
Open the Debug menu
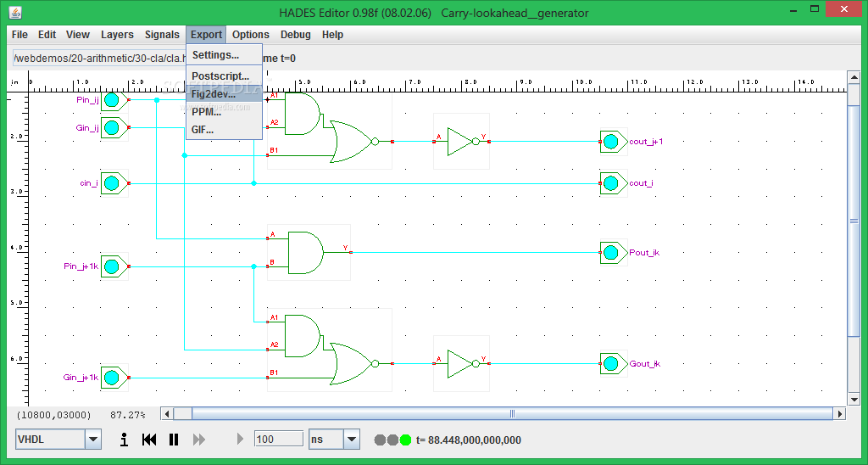[x=296, y=34]
